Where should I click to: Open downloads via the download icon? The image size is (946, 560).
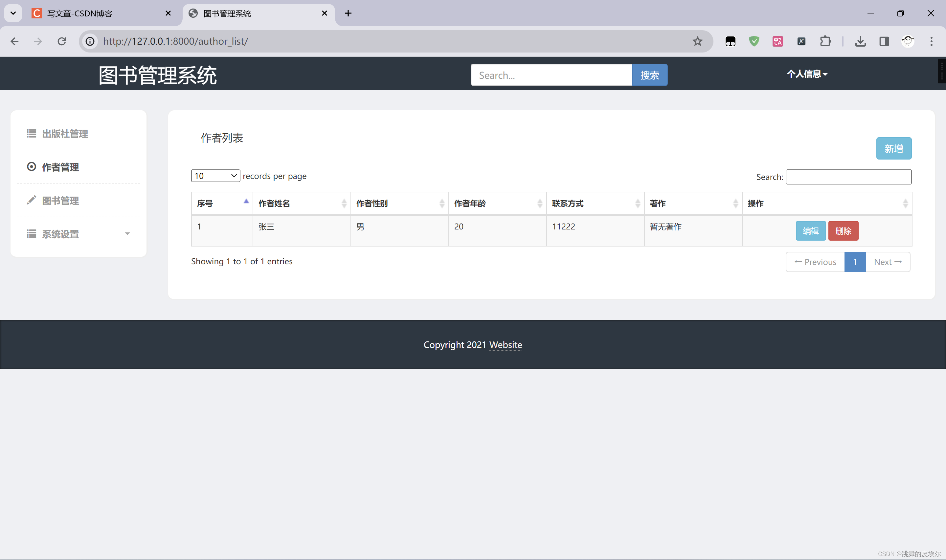[x=860, y=41]
